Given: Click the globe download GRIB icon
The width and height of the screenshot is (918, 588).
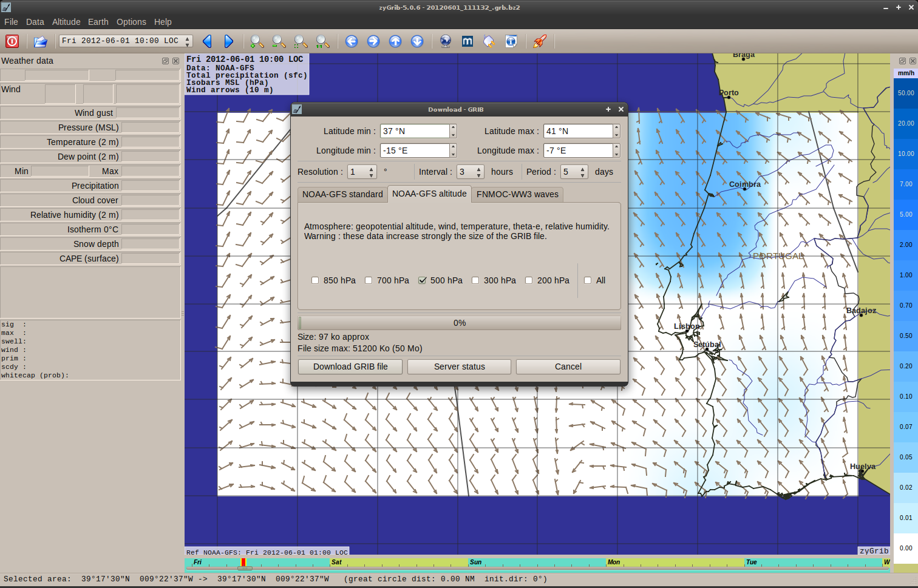Looking at the screenshot, I should [x=446, y=41].
